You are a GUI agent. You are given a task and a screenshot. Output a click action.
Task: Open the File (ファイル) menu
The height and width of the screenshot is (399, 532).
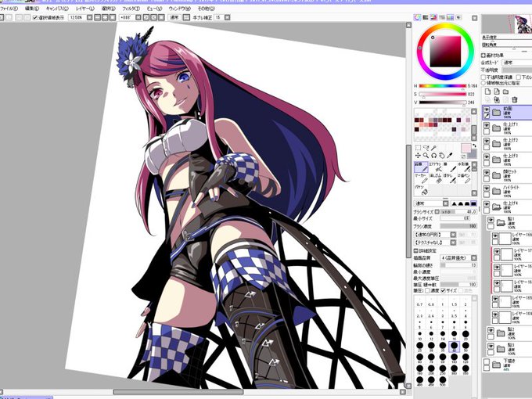(9, 9)
